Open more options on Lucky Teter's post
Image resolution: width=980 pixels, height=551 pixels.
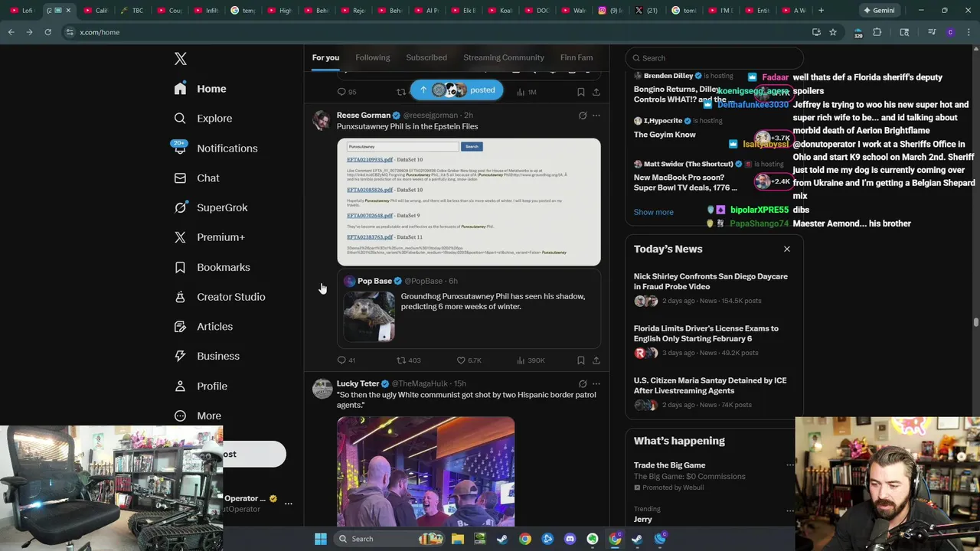tap(596, 384)
